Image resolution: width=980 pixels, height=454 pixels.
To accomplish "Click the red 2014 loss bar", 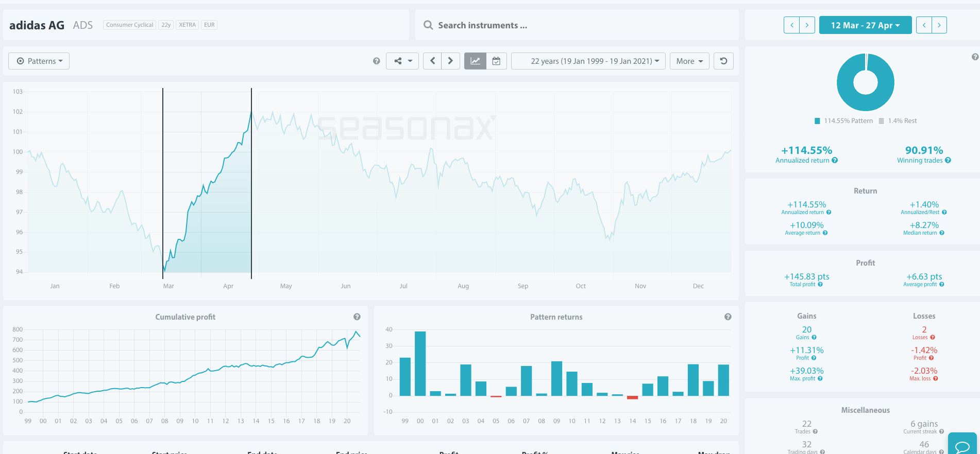I will click(x=633, y=397).
